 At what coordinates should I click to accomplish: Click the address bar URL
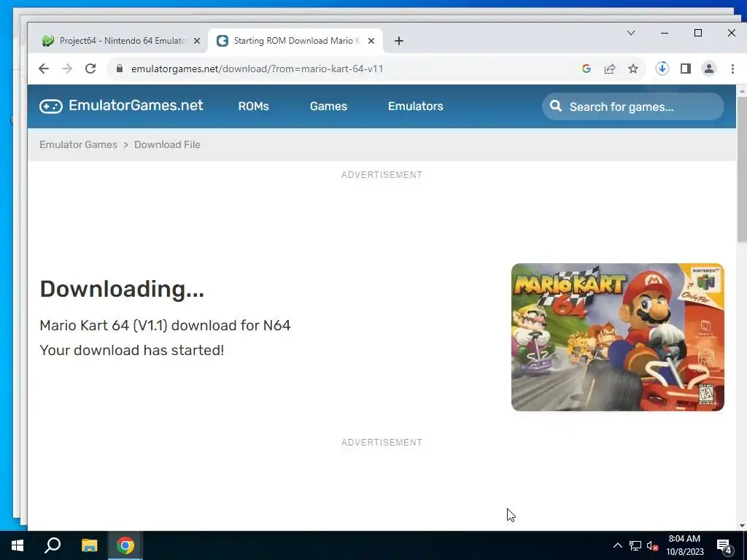[x=258, y=69]
